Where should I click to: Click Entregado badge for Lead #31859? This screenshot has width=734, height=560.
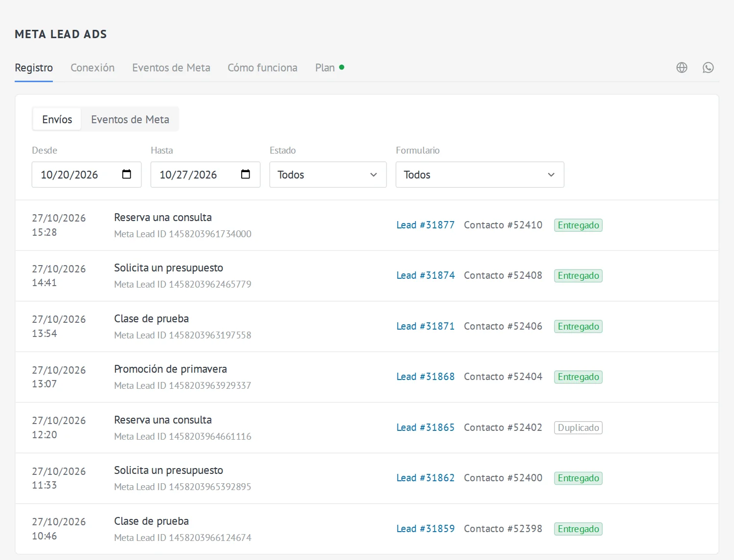[x=578, y=529]
